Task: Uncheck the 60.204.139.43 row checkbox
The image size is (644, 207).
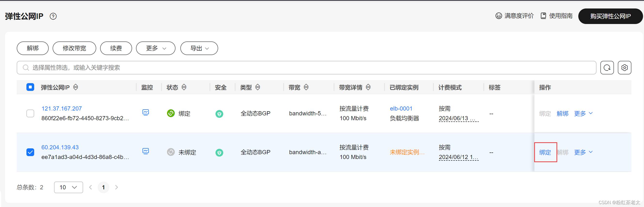Action: (30, 152)
